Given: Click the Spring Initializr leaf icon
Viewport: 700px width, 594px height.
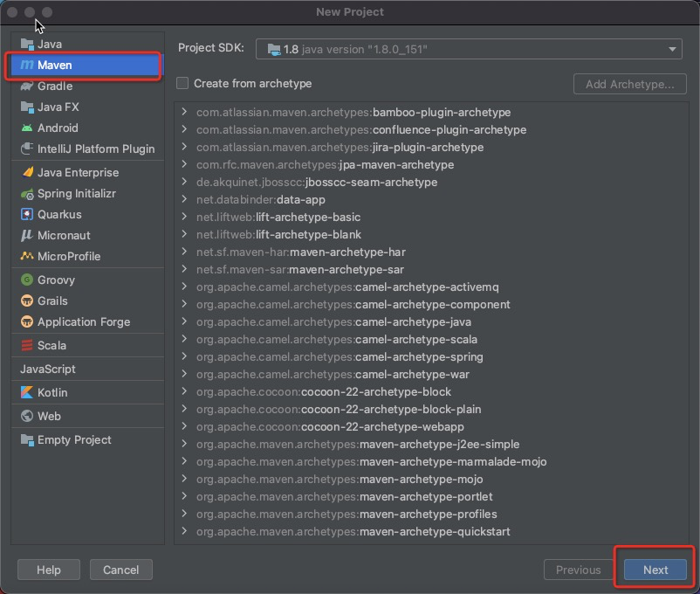Looking at the screenshot, I should tap(27, 194).
